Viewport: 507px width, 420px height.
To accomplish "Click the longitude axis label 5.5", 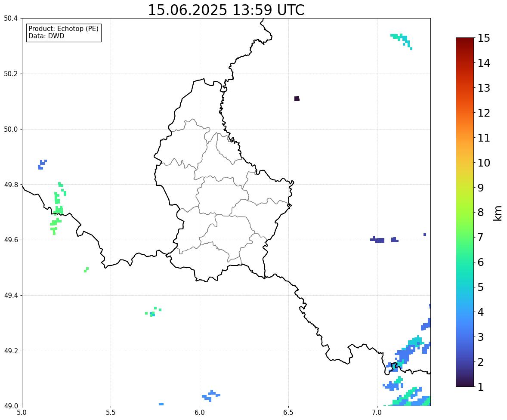I will (111, 413).
